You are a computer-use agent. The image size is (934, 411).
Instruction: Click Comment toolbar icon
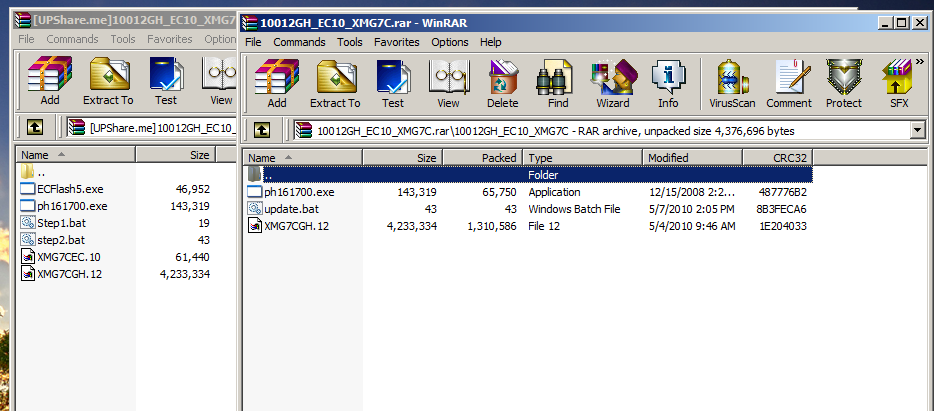(789, 83)
